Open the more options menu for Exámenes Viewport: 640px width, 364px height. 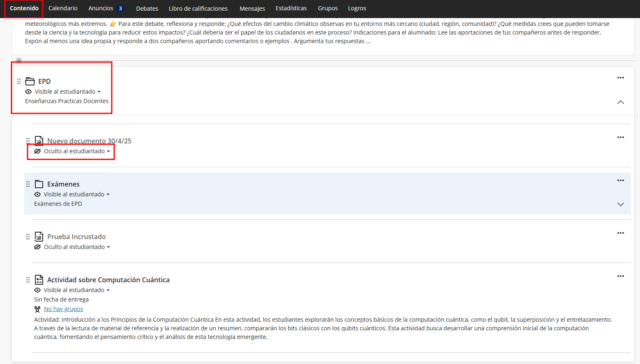620,180
